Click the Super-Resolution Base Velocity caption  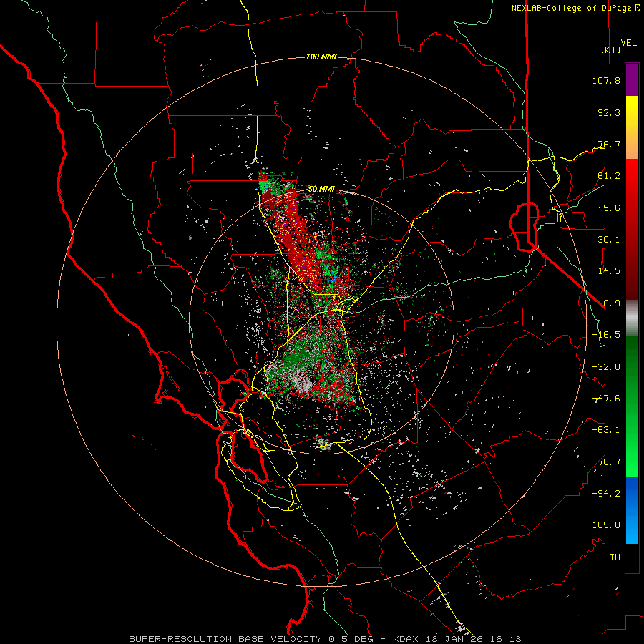[x=325, y=639]
